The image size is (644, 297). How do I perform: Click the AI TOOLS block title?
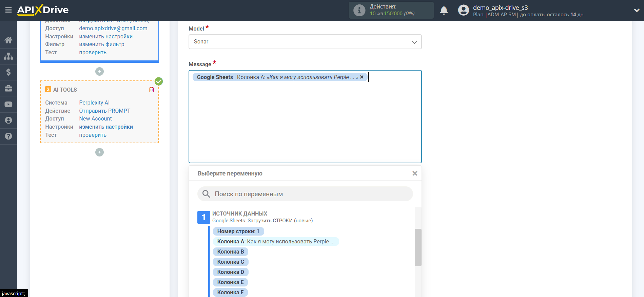(x=65, y=90)
